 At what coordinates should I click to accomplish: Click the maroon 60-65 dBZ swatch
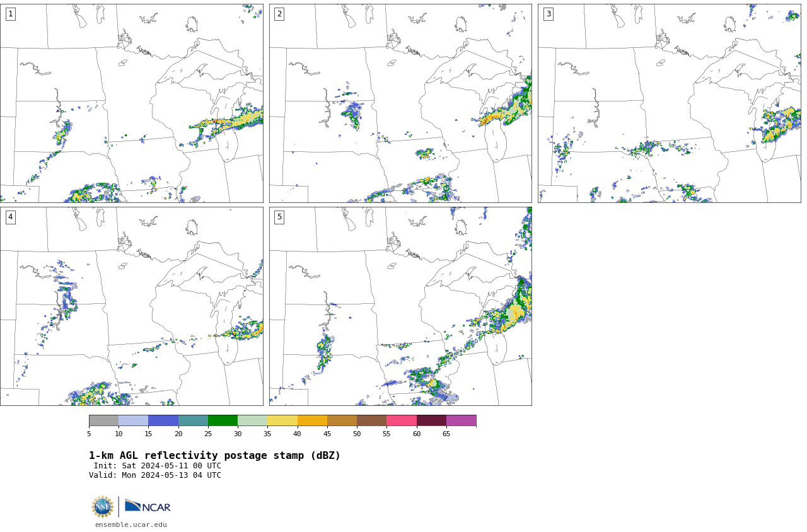pyautogui.click(x=431, y=420)
